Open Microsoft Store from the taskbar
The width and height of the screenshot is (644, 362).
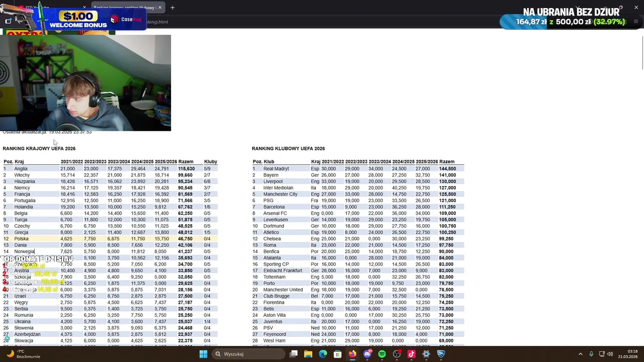pyautogui.click(x=338, y=354)
